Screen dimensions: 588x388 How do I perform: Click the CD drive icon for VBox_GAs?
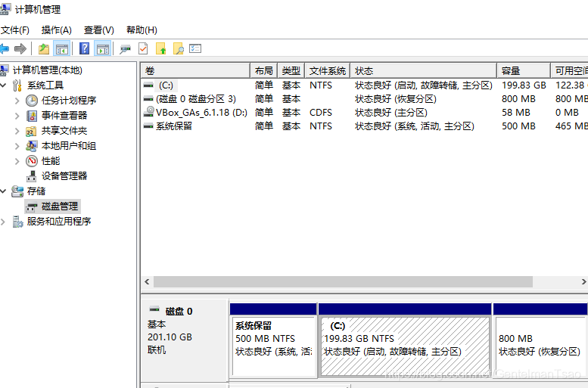[x=149, y=112]
